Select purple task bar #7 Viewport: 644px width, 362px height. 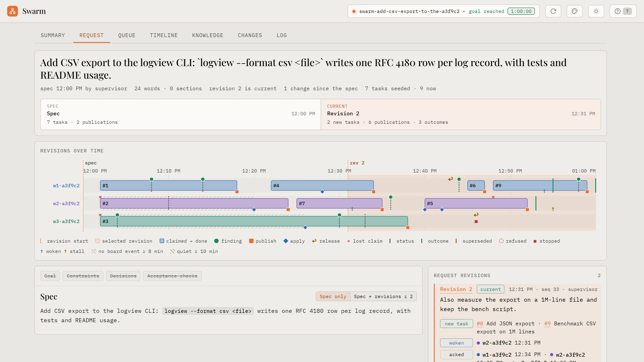coord(339,203)
